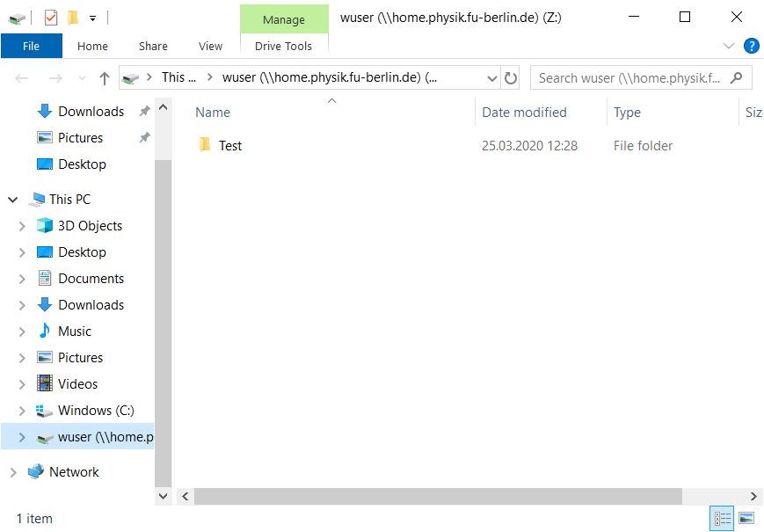Click horizontal scrollbar right arrow
This screenshot has width=764, height=532.
click(x=753, y=497)
